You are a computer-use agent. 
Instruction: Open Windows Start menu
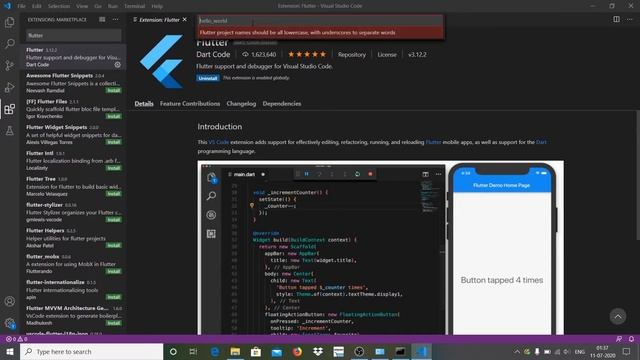click(10, 351)
